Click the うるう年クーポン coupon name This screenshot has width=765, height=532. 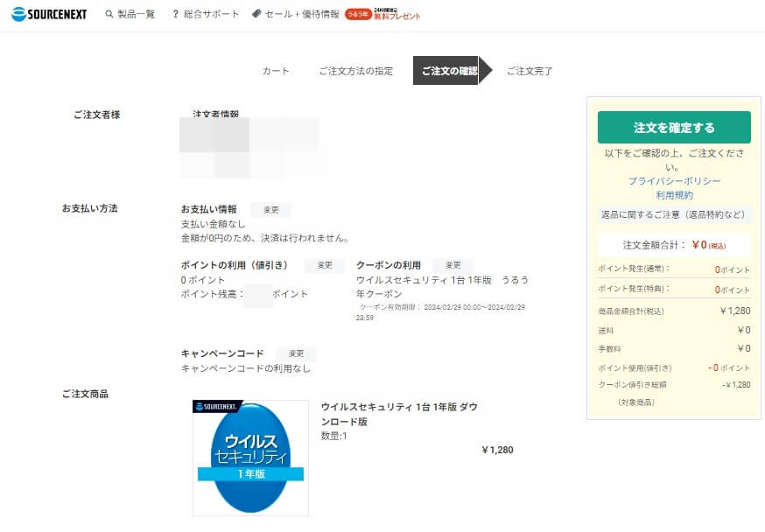tap(441, 287)
